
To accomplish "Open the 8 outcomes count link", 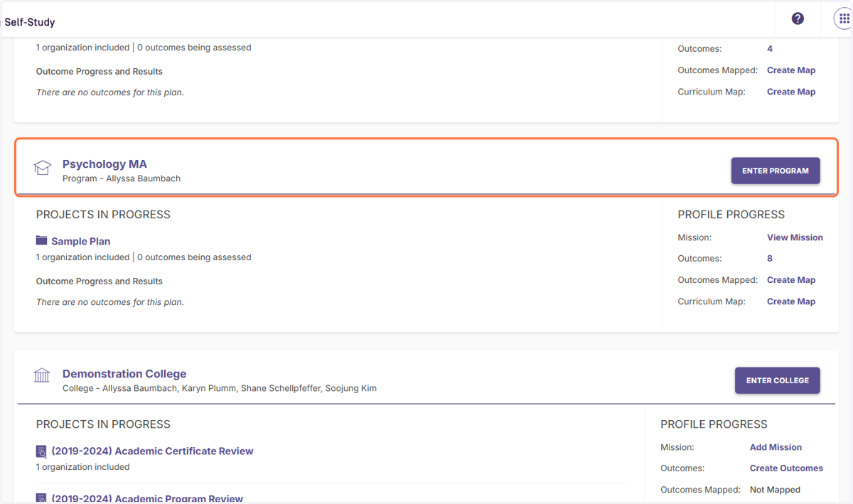I will tap(770, 259).
